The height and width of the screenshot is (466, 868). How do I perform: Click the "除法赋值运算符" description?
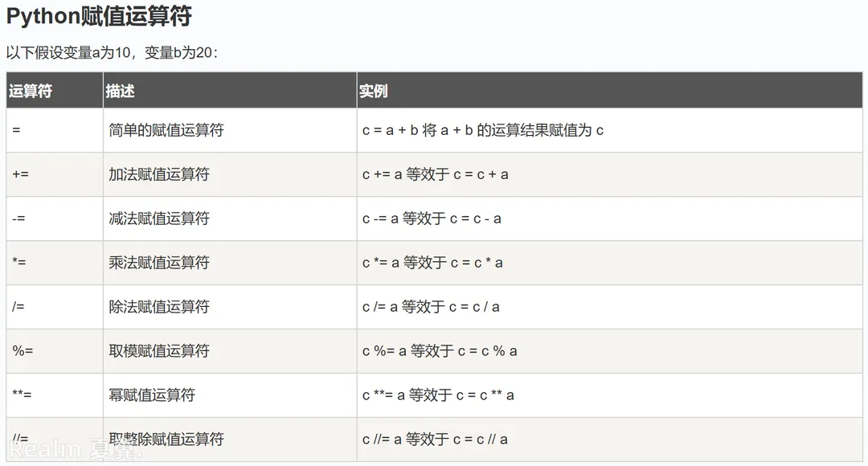tap(159, 307)
